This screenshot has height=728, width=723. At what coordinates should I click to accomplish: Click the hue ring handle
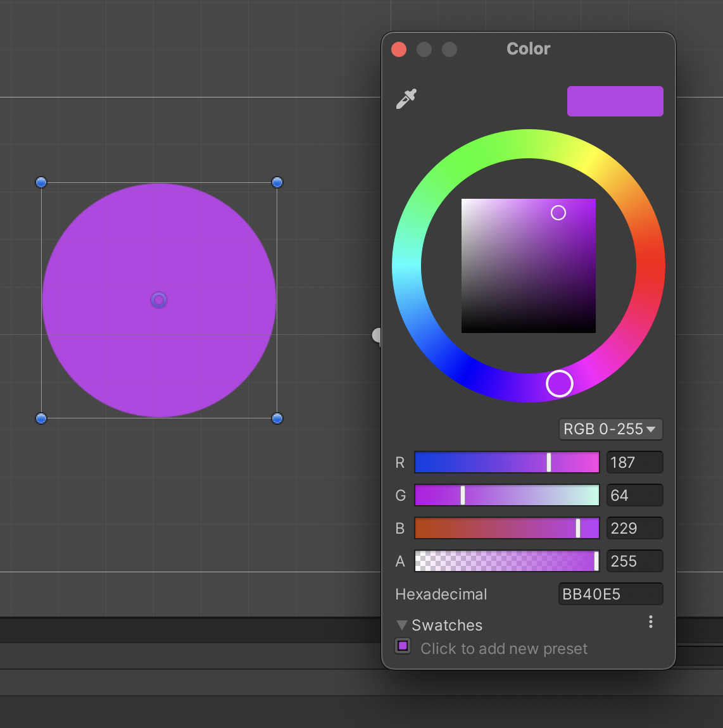560,384
